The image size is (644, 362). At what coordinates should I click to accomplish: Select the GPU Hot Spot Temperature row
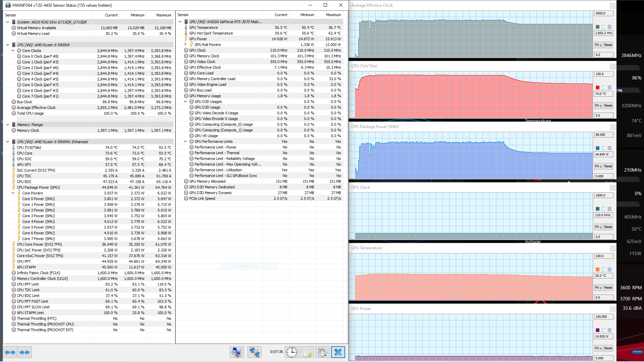(211, 33)
